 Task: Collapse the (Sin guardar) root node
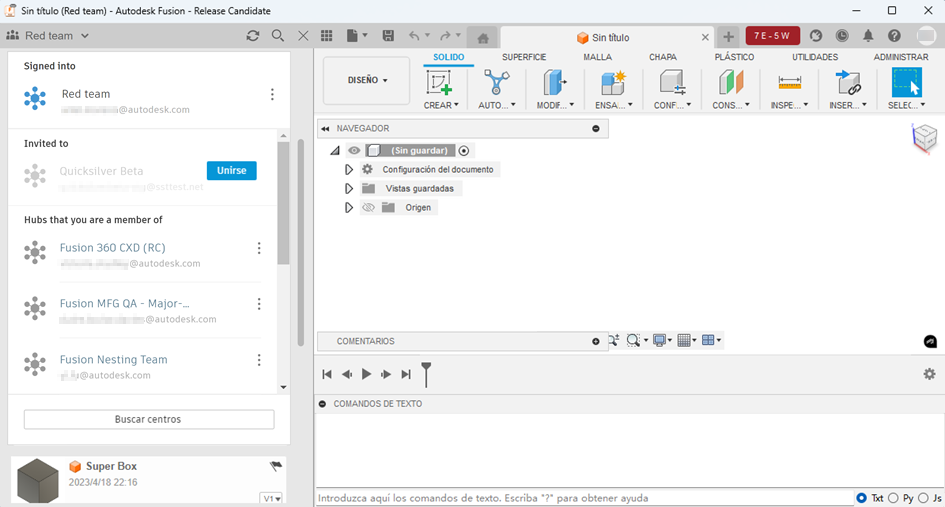tap(335, 150)
